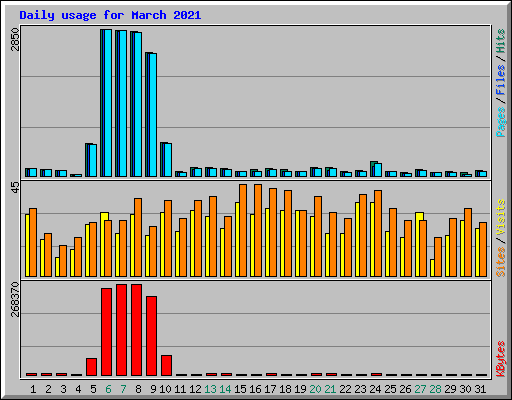Select the red KBytes bar for day 9

point(151,336)
